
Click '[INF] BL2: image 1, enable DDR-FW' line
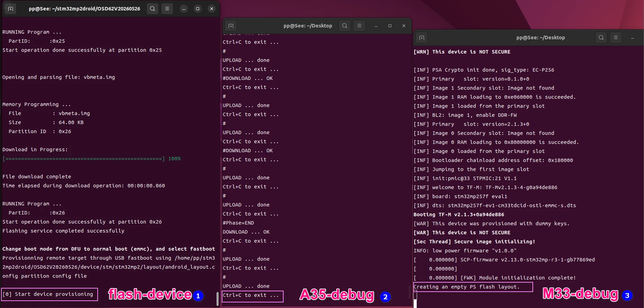pos(465,115)
